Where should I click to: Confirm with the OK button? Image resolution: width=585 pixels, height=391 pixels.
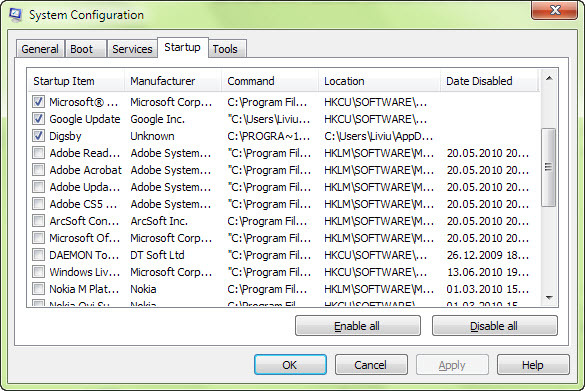pos(290,365)
